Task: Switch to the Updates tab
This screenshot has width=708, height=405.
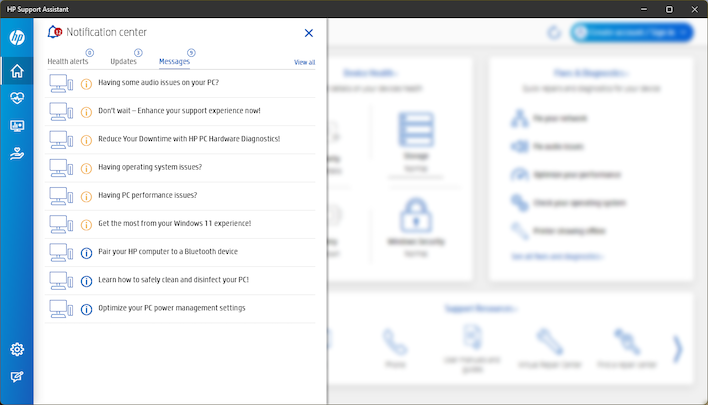Action: tap(123, 62)
